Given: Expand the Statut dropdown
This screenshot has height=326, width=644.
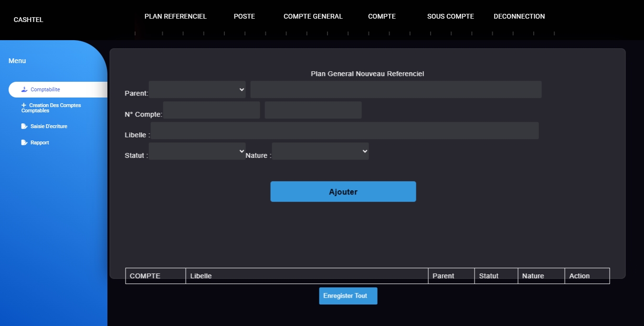Looking at the screenshot, I should [x=197, y=151].
